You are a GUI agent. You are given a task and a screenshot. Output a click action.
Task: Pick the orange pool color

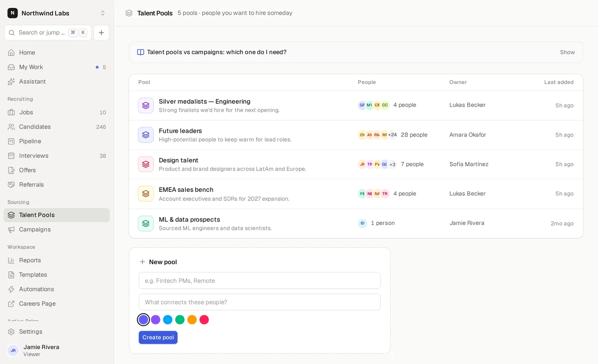coord(192,320)
